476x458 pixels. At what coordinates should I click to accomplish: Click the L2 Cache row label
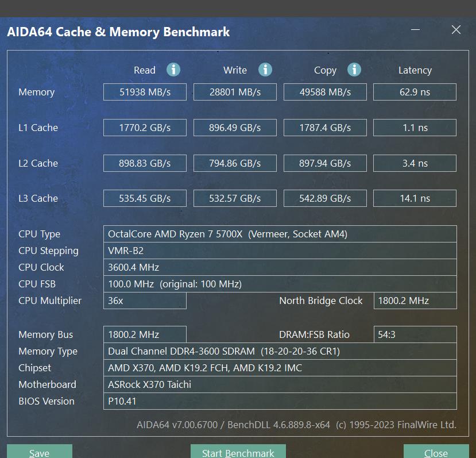pos(38,164)
